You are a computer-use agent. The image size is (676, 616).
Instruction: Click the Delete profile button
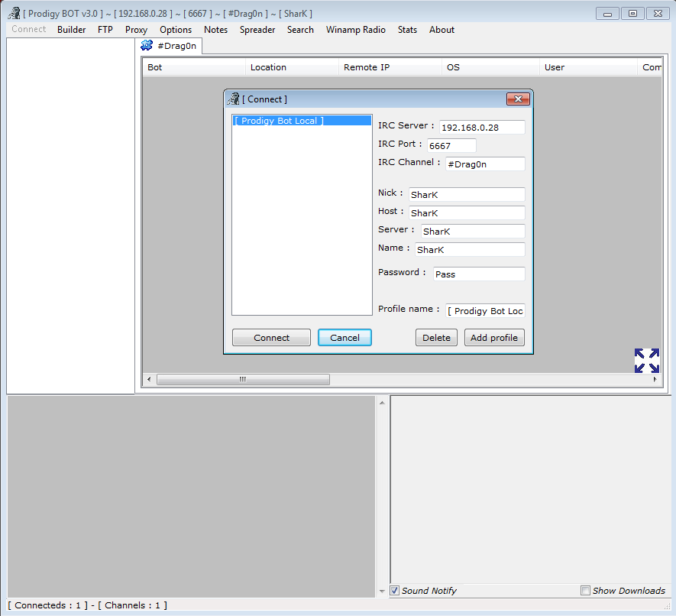(436, 338)
